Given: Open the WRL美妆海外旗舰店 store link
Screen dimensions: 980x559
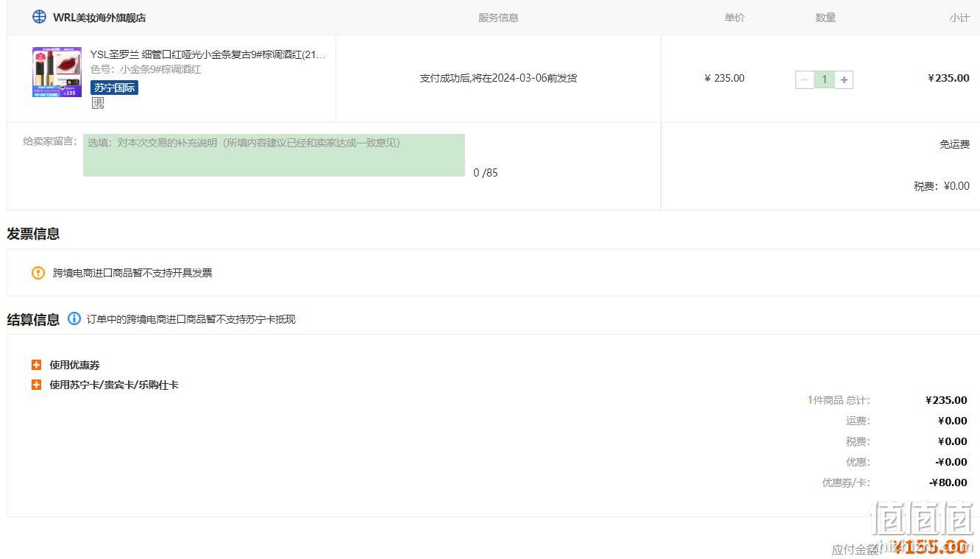Looking at the screenshot, I should tap(99, 18).
